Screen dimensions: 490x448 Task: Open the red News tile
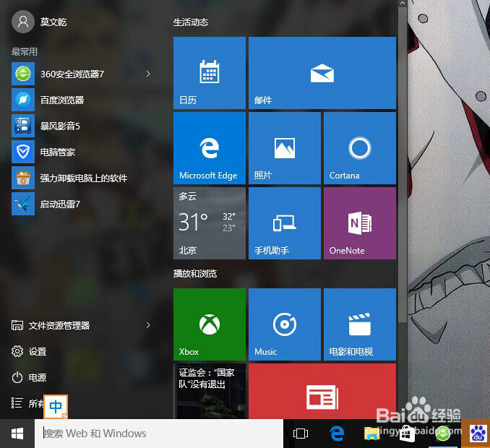click(x=322, y=391)
